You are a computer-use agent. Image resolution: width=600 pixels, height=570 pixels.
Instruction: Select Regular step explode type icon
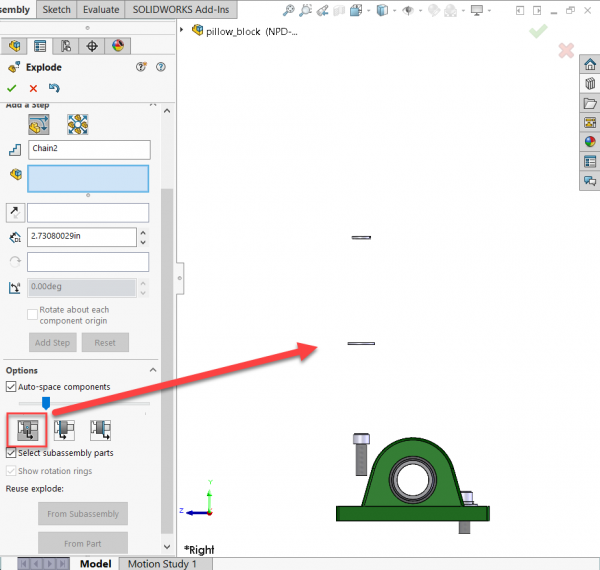(x=39, y=124)
